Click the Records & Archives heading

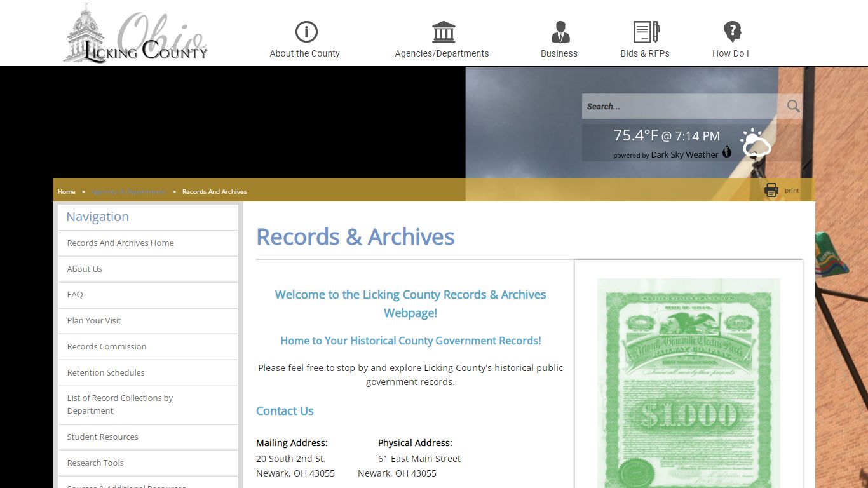coord(355,237)
